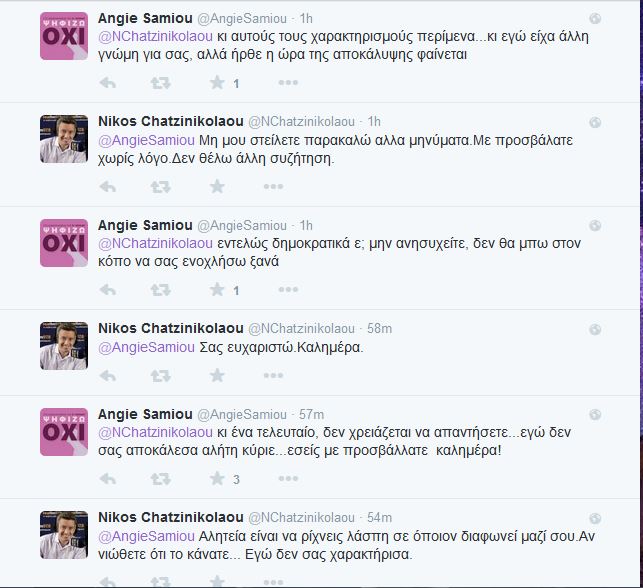
Task: Reply to Nikos's 'Μη μου στείλετε' tweet
Action: [x=108, y=186]
